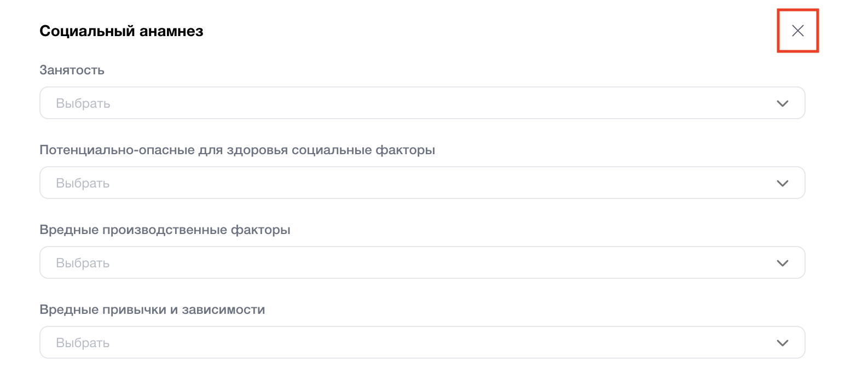Click the Потенциально-опасные для здоровья социальные факторы label
The image size is (868, 386).
click(237, 150)
